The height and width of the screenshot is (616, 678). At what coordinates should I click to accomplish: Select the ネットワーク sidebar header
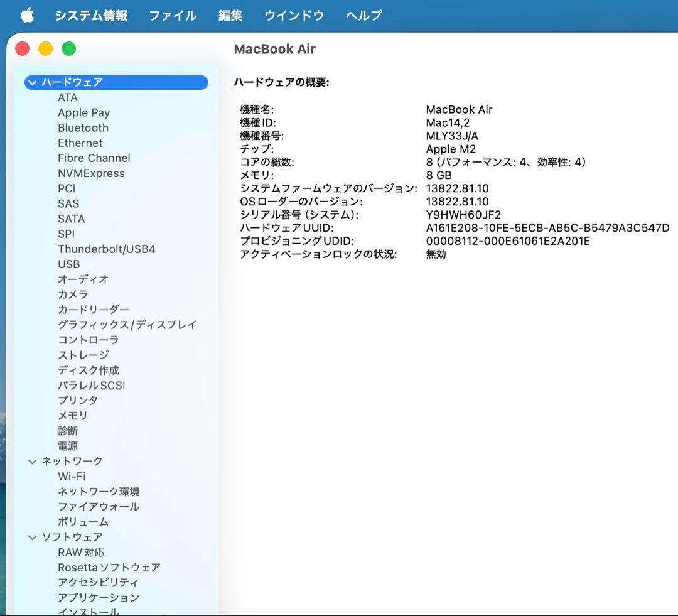(72, 462)
